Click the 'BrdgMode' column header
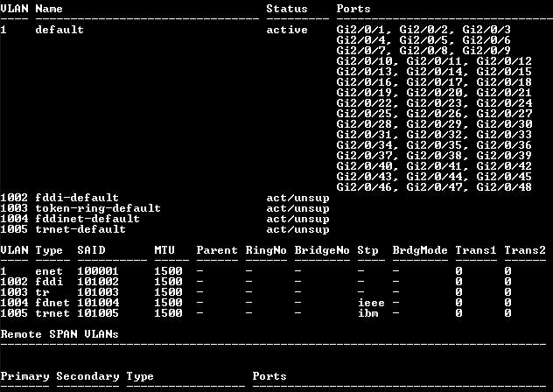Screen dimensions: 553x392 point(420,250)
